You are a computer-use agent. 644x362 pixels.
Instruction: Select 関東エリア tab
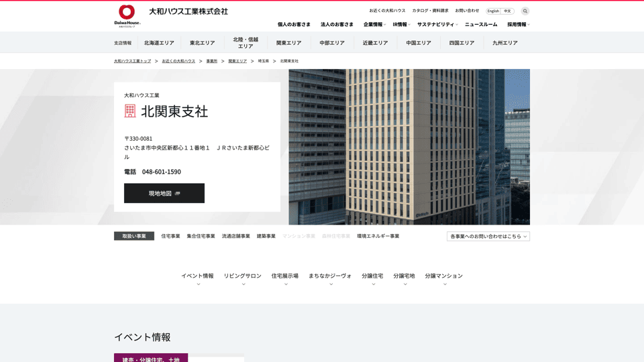(288, 43)
